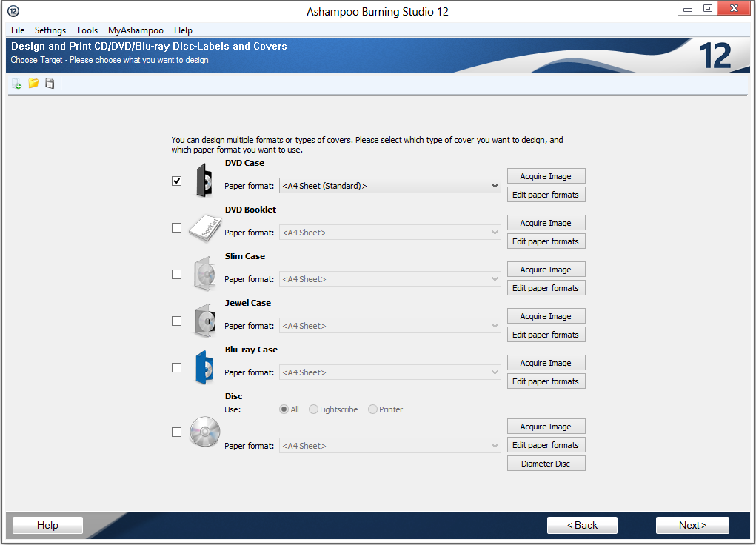Click the Help button at bottom
756x545 pixels.
pyautogui.click(x=47, y=525)
